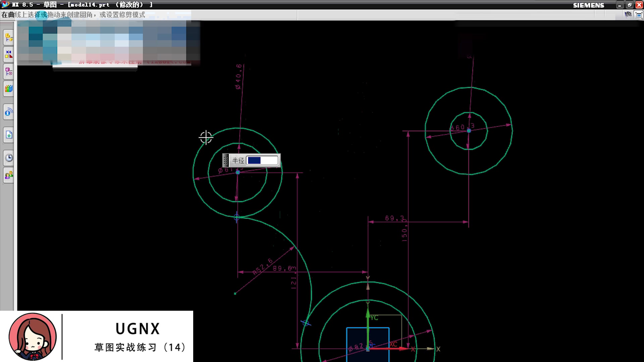This screenshot has height=362, width=644.
Task: Open the Part Navigator sidebar tab
Action: point(9,71)
